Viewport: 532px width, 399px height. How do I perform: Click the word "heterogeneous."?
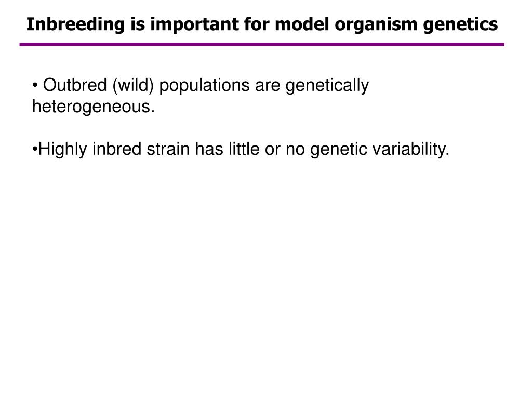pos(94,107)
